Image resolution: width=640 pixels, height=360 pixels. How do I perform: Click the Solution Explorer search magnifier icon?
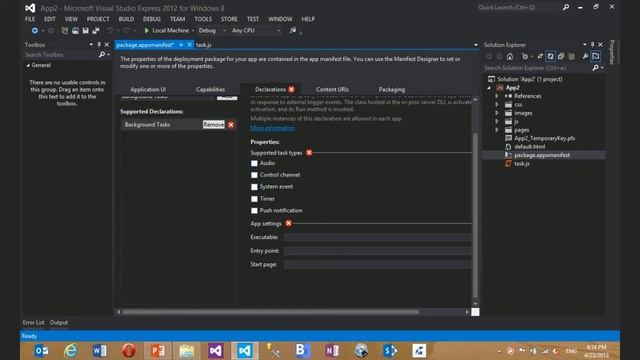point(596,68)
